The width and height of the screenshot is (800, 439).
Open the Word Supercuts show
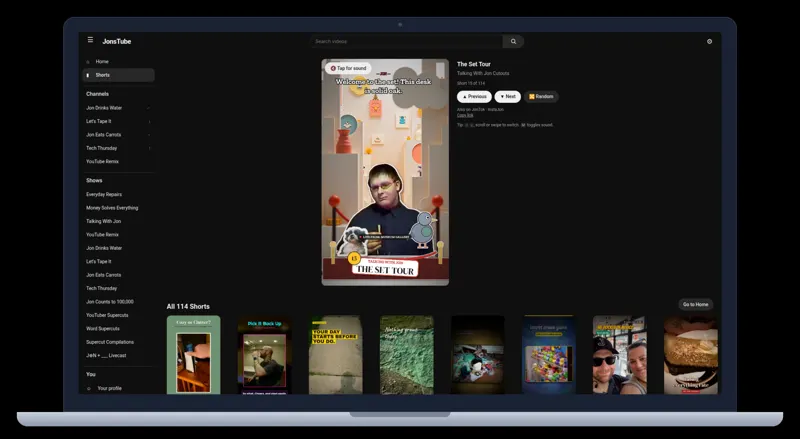(103, 329)
